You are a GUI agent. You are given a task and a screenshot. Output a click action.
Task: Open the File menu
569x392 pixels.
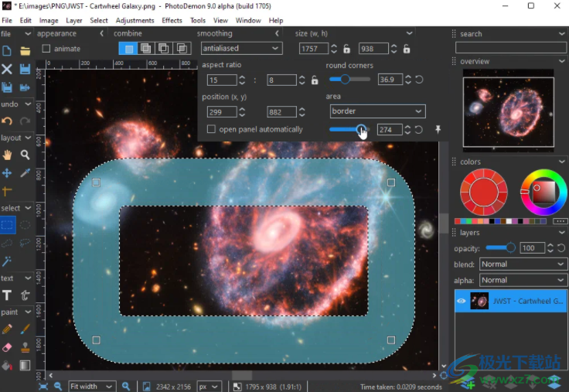point(7,20)
